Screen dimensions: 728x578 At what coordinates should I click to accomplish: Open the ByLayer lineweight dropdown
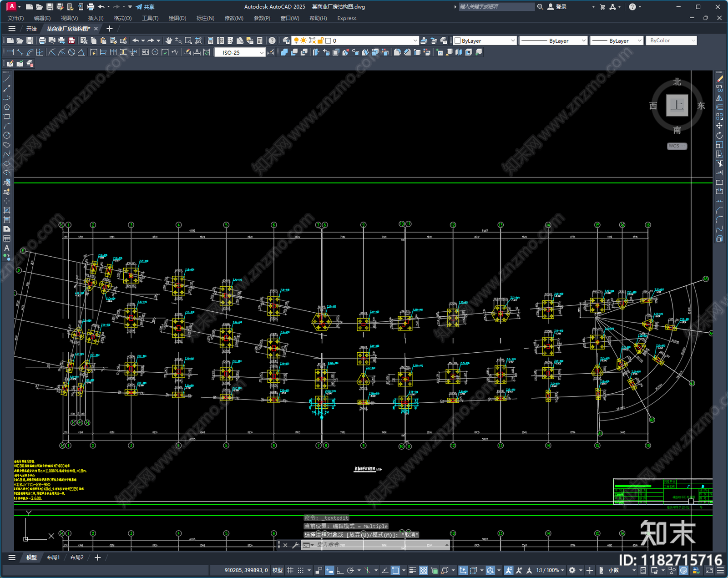click(x=617, y=41)
